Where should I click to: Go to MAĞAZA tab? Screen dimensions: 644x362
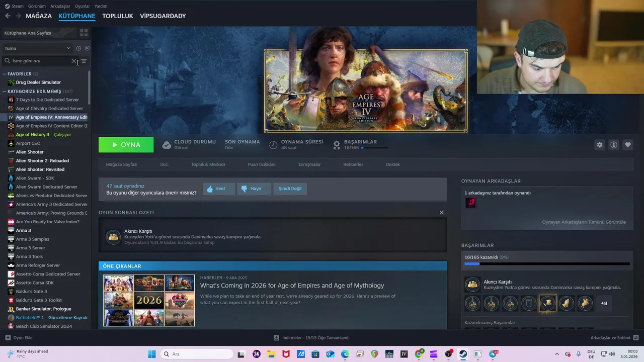coord(39,16)
